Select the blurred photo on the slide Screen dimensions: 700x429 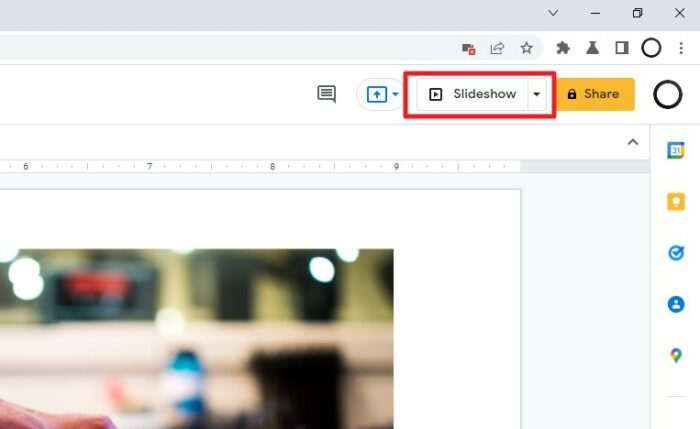[196, 338]
